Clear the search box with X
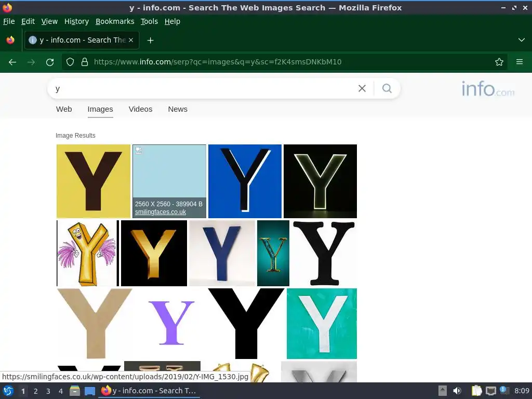 click(x=362, y=88)
